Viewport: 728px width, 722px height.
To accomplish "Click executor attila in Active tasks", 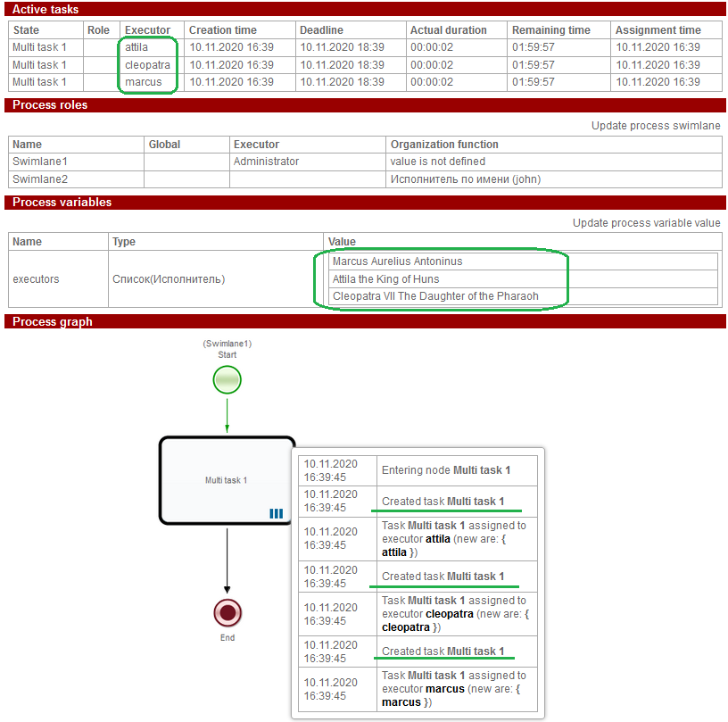I will pyautogui.click(x=136, y=47).
